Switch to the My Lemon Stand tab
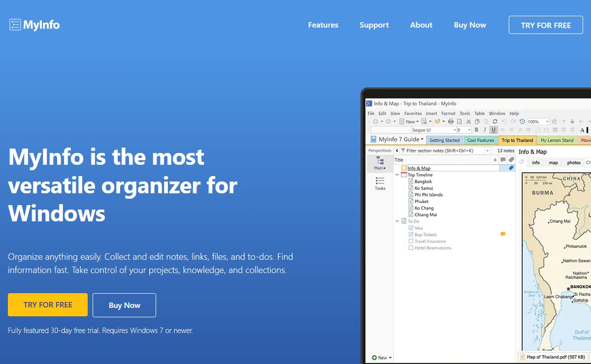Viewport: 591px width, 364px height. click(x=557, y=140)
